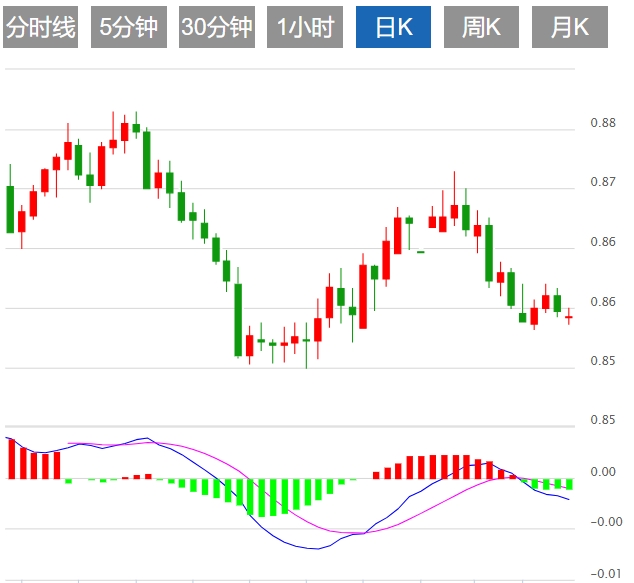
Task: Click the 0.88 price axis label
Action: 603,123
